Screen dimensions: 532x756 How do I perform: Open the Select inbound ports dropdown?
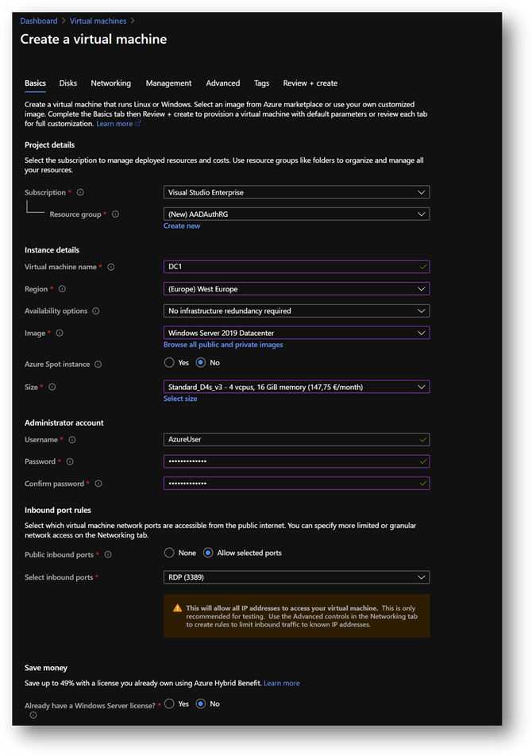point(296,577)
